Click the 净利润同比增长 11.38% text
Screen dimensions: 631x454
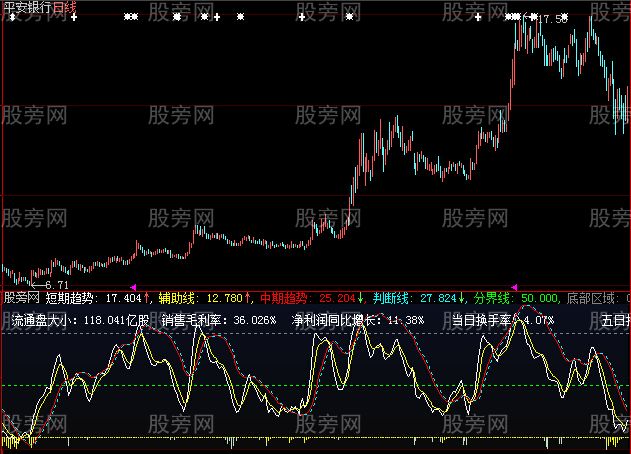point(358,320)
